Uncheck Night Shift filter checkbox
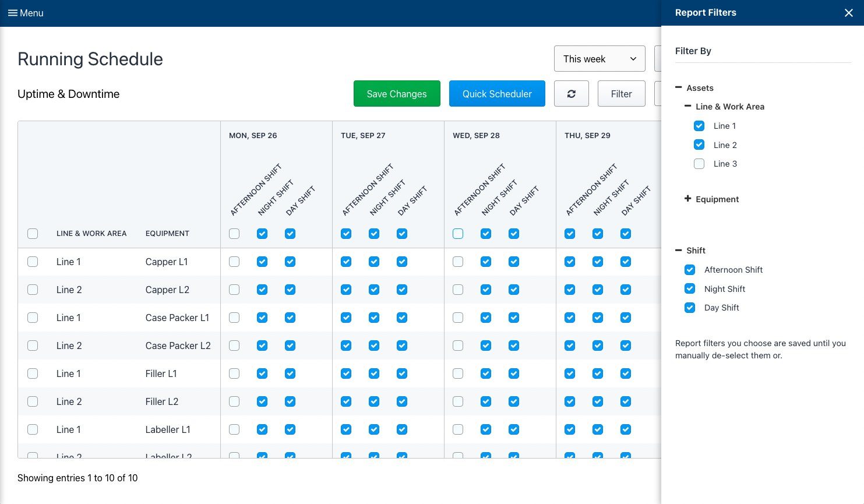 click(x=690, y=288)
